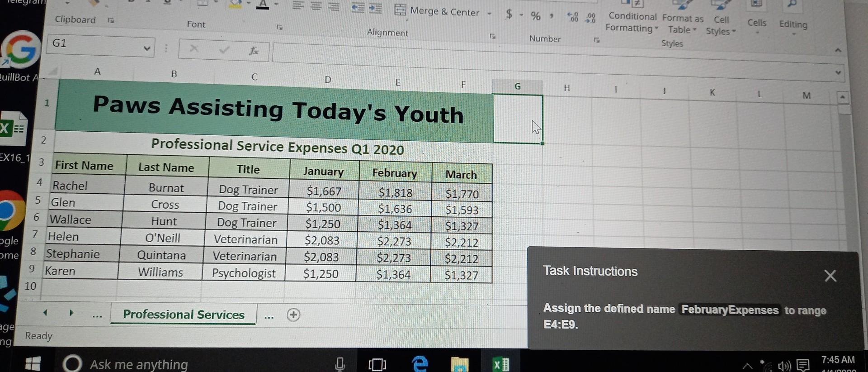Click cell with last name Quintana
The width and height of the screenshot is (868, 372).
[x=161, y=255]
